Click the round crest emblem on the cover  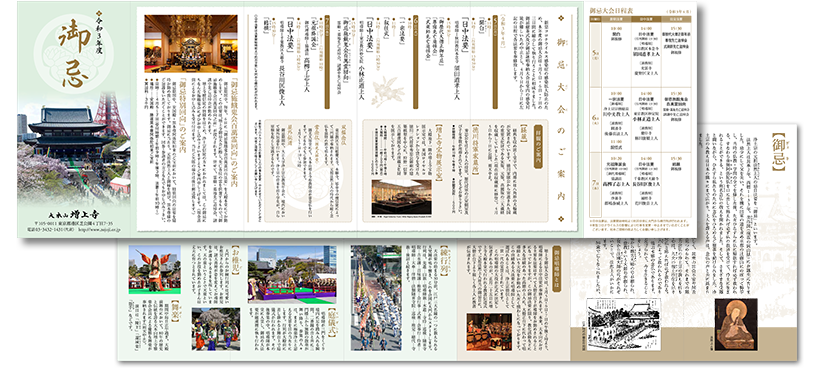[x=74, y=54]
